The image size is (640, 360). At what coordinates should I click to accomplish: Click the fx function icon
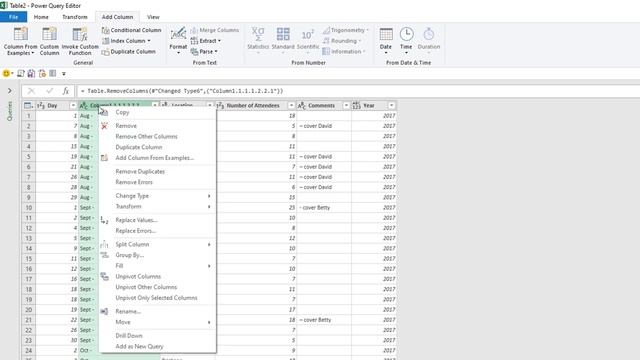pos(65,91)
